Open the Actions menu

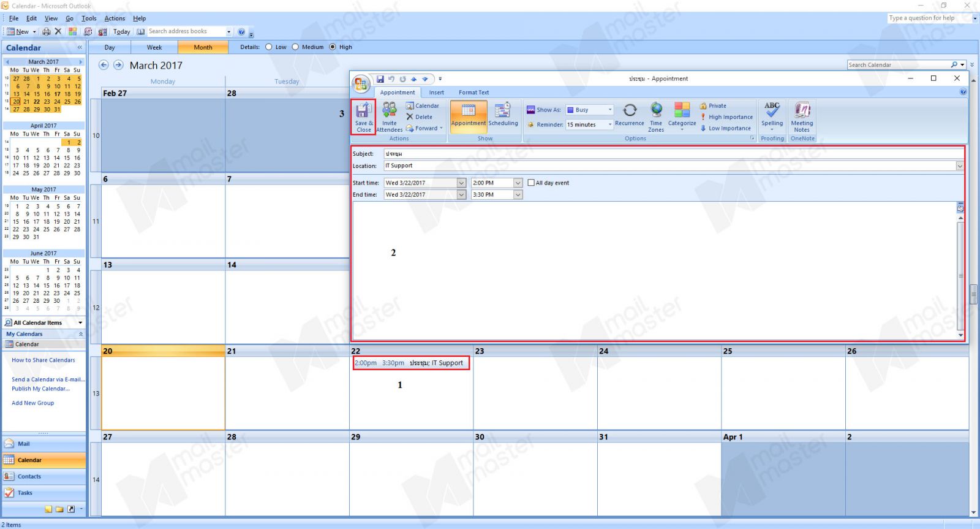click(x=115, y=18)
